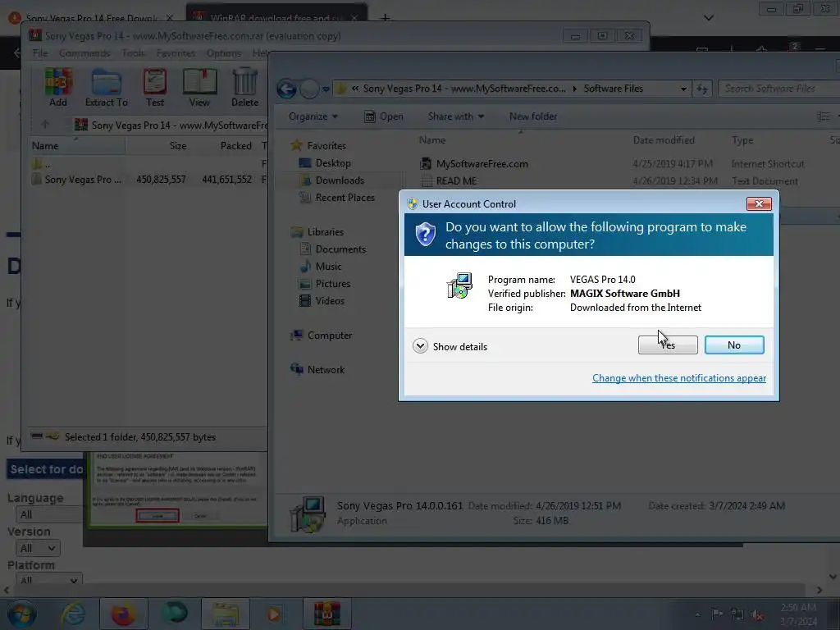Screen dimensions: 840x630
Task: Select Music library
Action: pos(321,267)
